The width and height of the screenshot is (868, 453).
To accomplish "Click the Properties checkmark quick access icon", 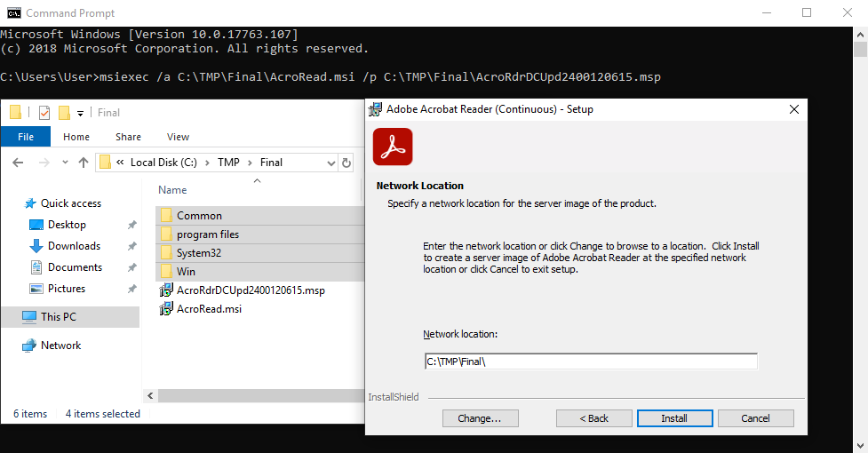I will tap(44, 113).
